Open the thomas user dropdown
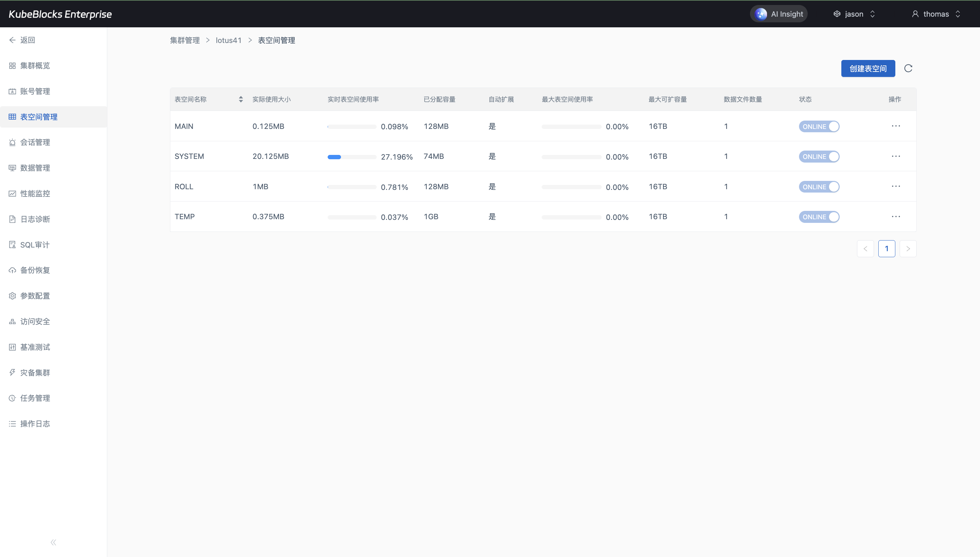Screen dimensions: 980x557 tap(936, 14)
